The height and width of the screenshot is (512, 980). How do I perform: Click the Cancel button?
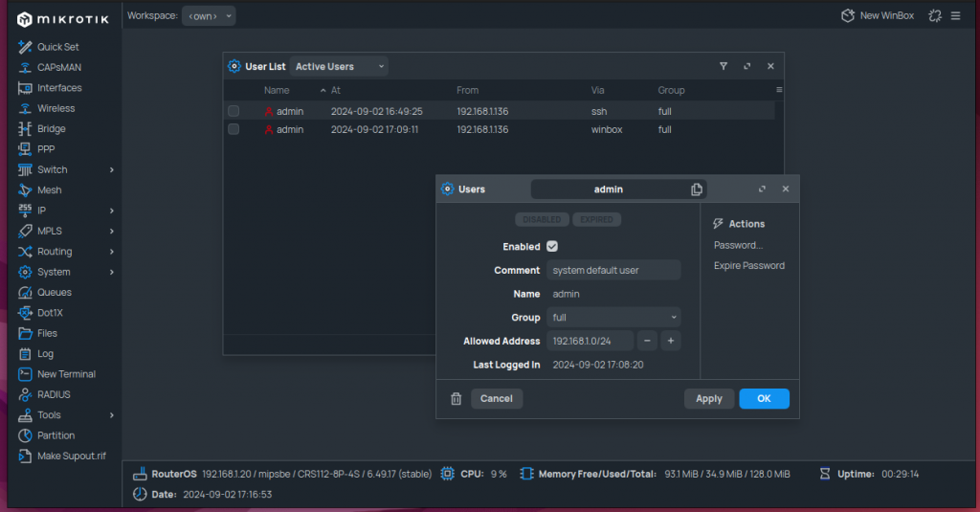click(x=497, y=399)
